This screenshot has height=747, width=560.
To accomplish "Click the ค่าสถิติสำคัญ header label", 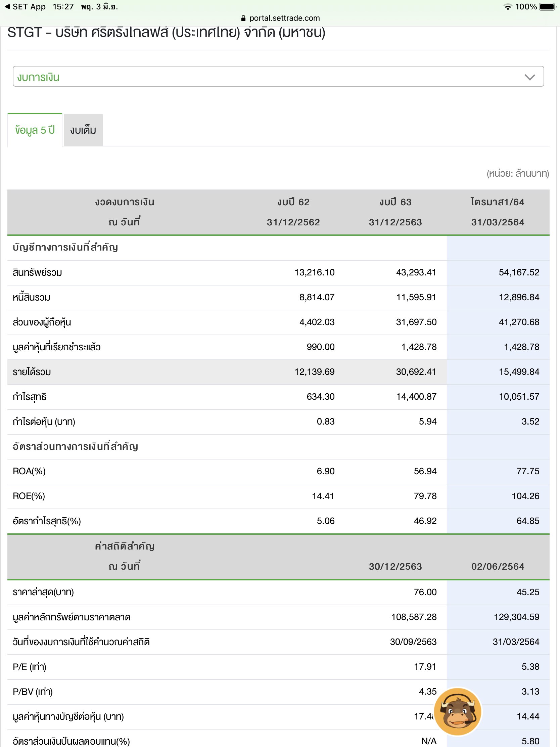I will (125, 546).
